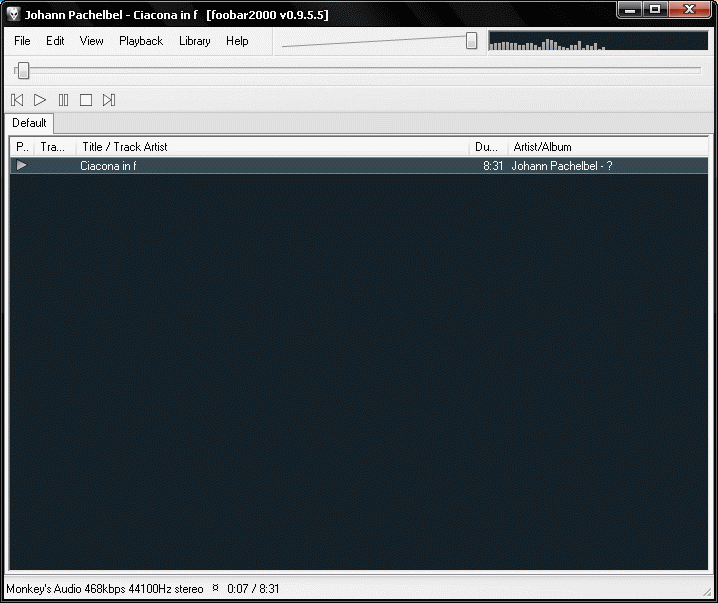The image size is (718, 603).
Task: Sort by the Title / Track Artist column
Action: tap(273, 147)
